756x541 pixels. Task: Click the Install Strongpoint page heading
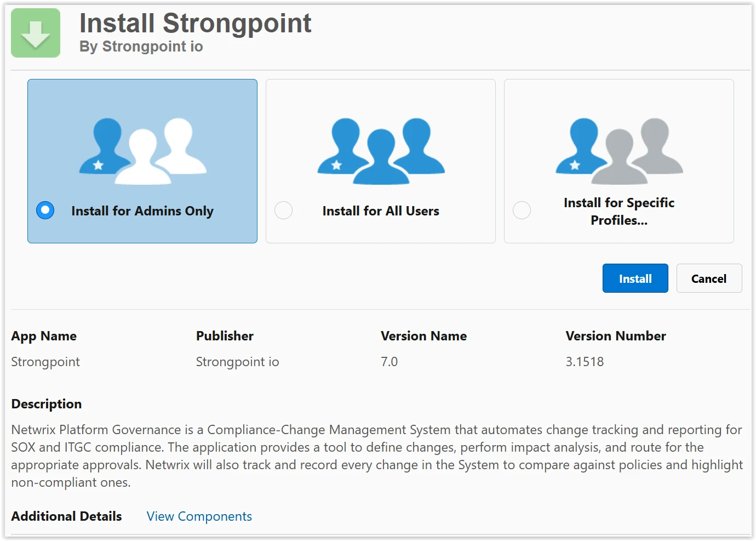[196, 23]
